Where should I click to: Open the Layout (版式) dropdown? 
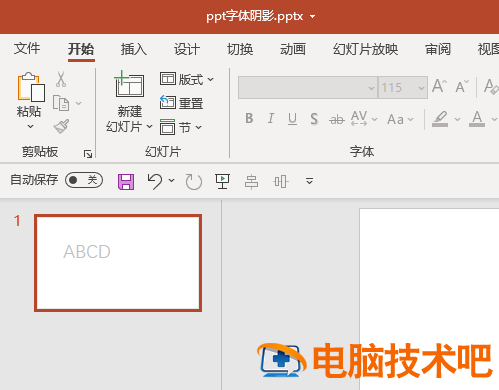click(x=187, y=80)
